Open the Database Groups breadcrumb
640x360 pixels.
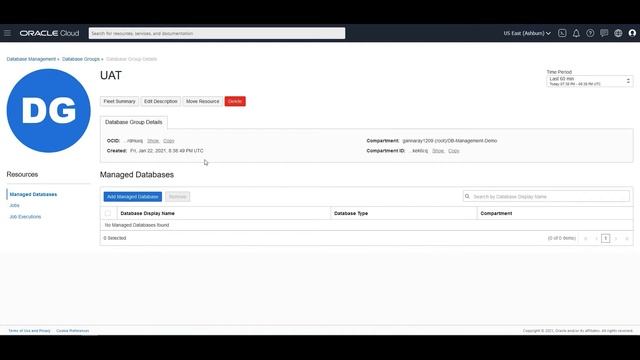pyautogui.click(x=81, y=59)
